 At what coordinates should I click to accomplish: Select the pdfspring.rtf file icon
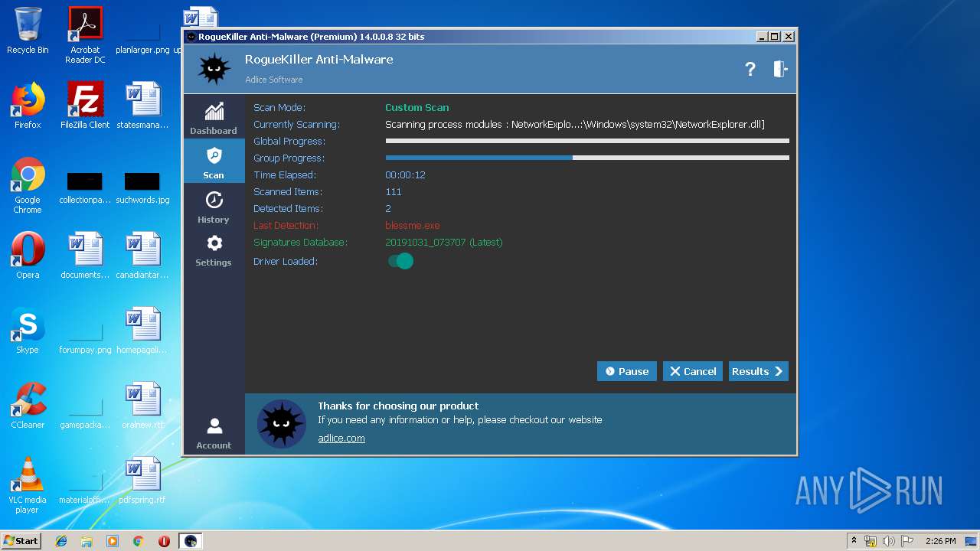pyautogui.click(x=142, y=481)
